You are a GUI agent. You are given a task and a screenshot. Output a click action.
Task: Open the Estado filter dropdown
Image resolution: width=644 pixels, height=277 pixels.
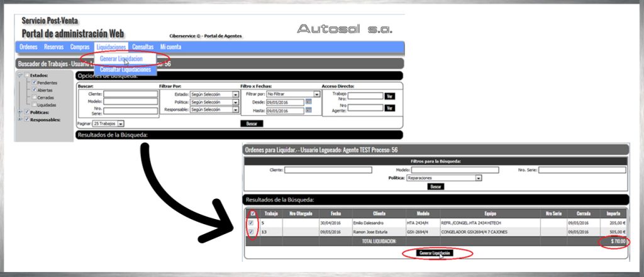pos(235,94)
